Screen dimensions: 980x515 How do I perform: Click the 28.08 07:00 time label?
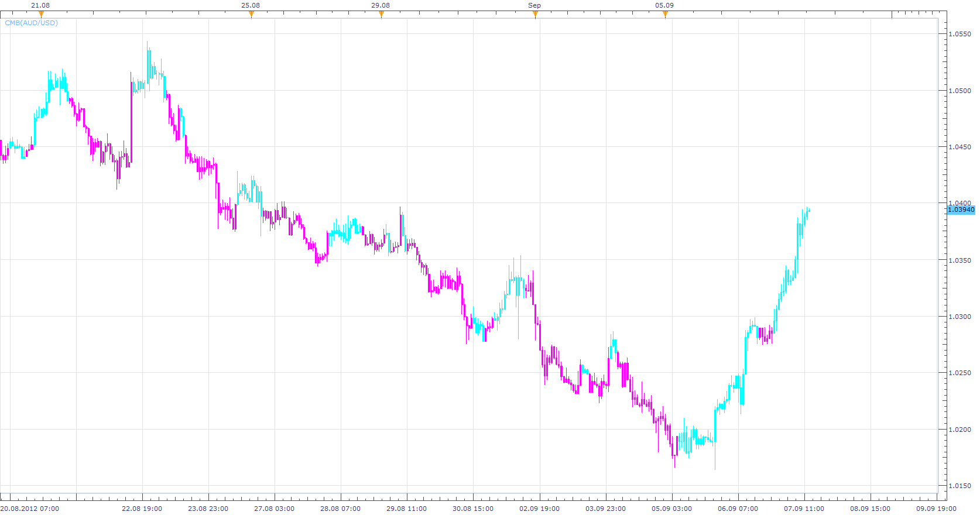click(341, 509)
